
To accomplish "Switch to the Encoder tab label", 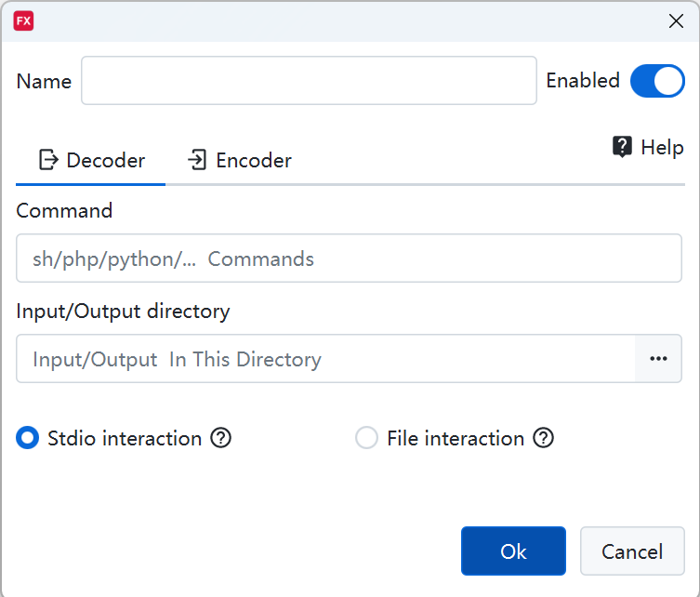I will 254,161.
